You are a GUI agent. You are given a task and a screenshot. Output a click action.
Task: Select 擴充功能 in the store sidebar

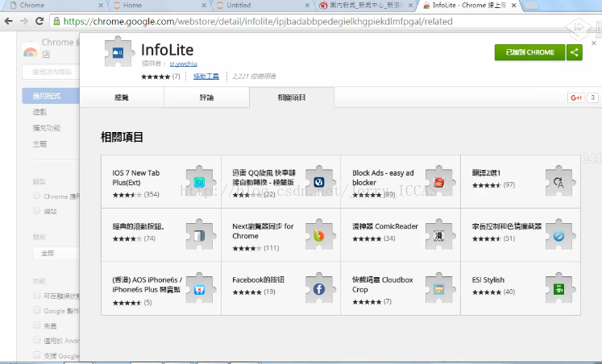pos(47,128)
